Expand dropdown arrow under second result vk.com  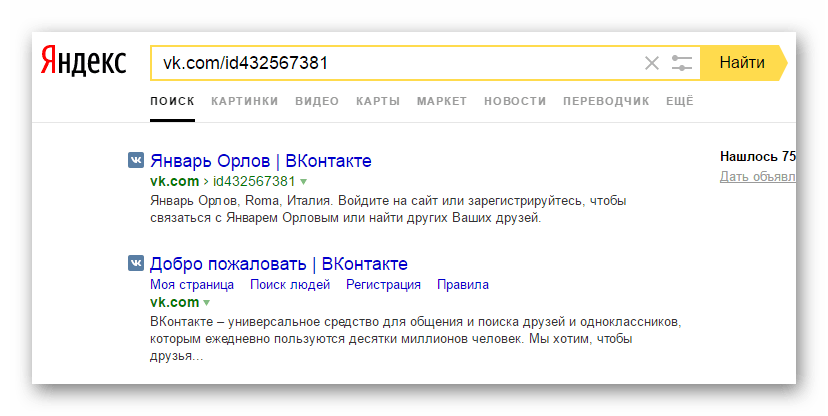click(x=207, y=302)
